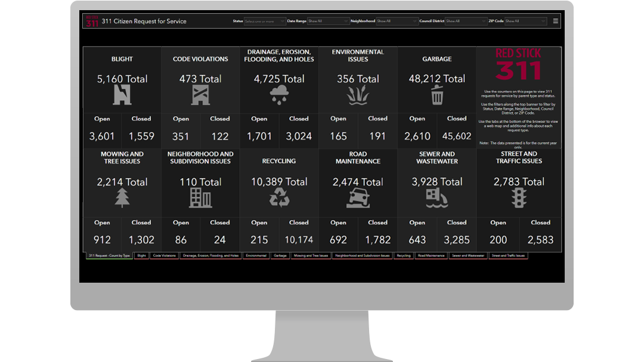This screenshot has width=644, height=362.
Task: Click Code Violations closed count 122
Action: click(x=219, y=137)
